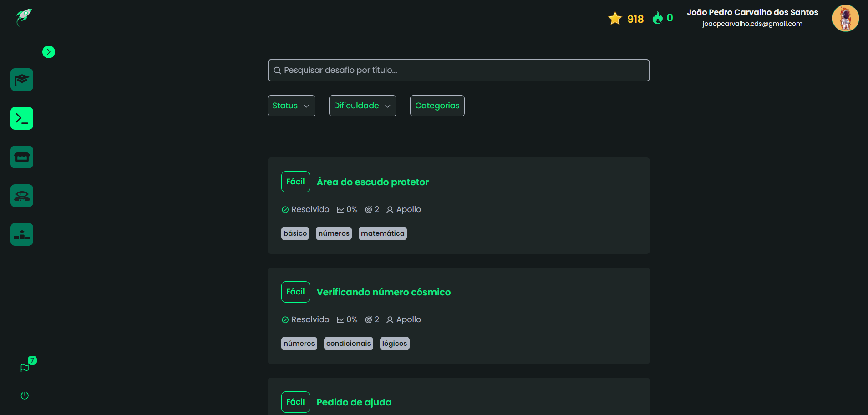Open the user avatar picture
The width and height of the screenshot is (868, 415).
point(845,18)
